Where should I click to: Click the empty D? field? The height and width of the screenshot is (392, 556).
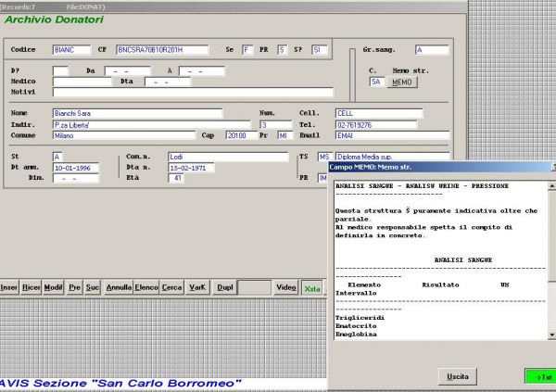60,71
